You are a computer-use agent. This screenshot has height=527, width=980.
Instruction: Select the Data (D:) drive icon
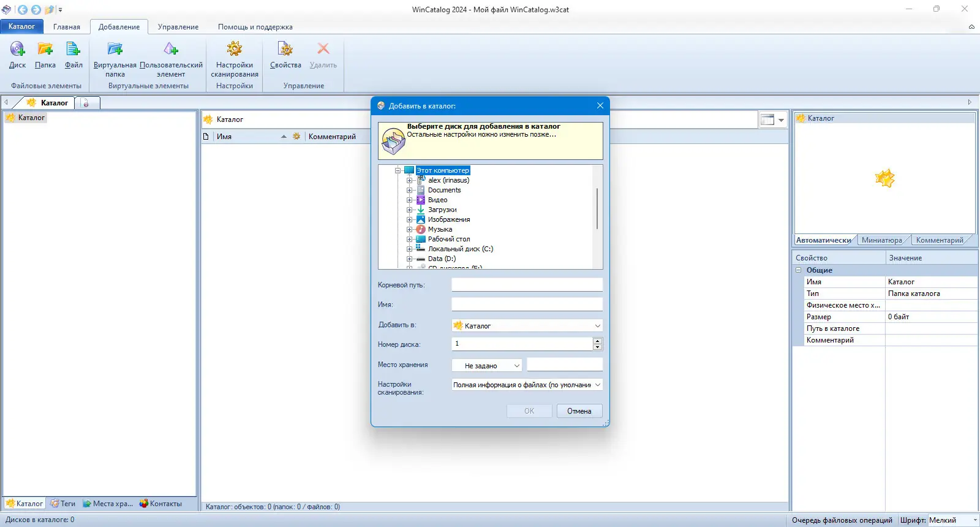click(x=421, y=259)
